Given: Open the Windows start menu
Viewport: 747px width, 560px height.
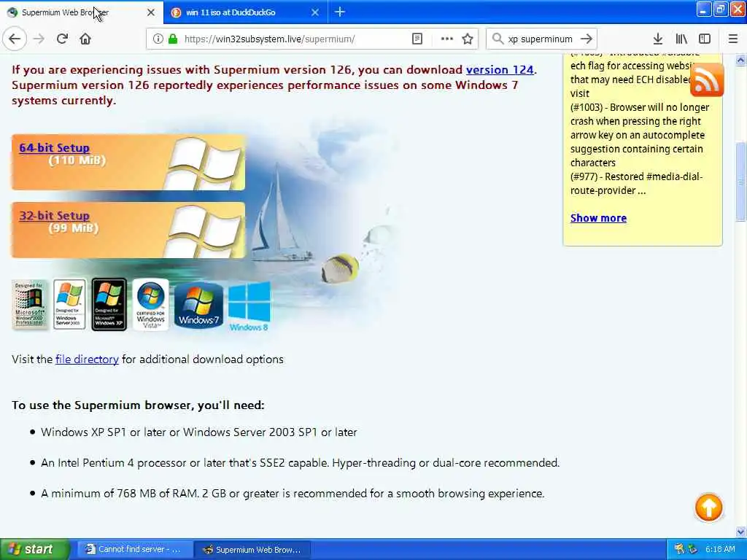Looking at the screenshot, I should point(34,550).
